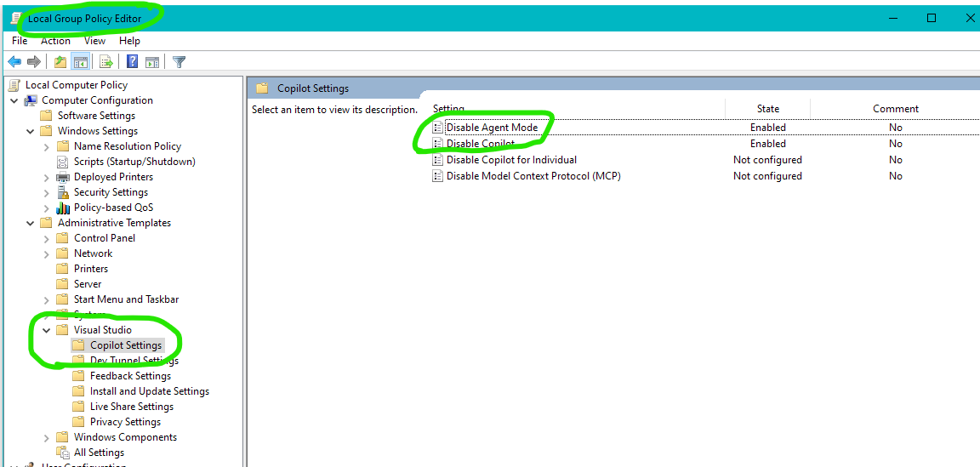Click the Policy-based QoS chart icon

pyautogui.click(x=62, y=208)
